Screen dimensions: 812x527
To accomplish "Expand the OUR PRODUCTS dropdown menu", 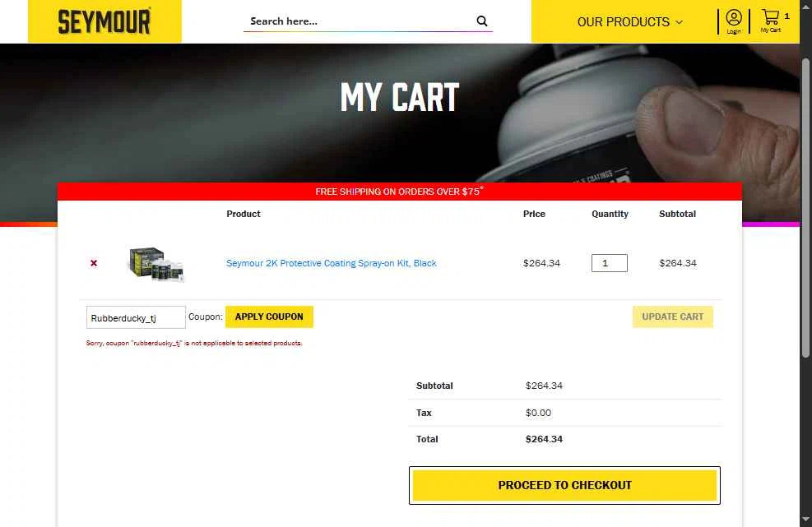I will pyautogui.click(x=629, y=21).
